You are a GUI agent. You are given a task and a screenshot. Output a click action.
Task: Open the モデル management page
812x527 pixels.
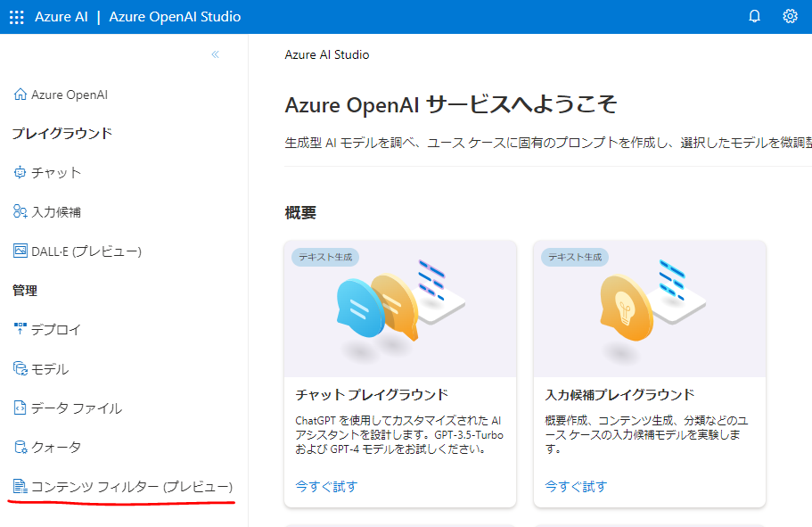pos(50,369)
